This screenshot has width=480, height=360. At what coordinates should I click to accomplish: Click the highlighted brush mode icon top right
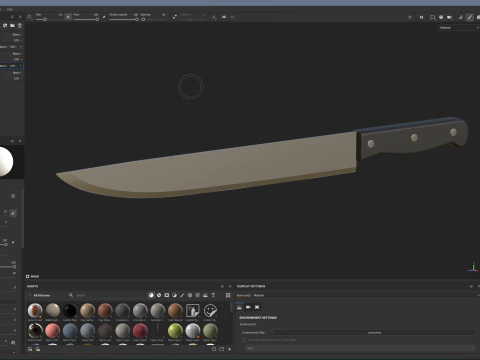click(470, 17)
